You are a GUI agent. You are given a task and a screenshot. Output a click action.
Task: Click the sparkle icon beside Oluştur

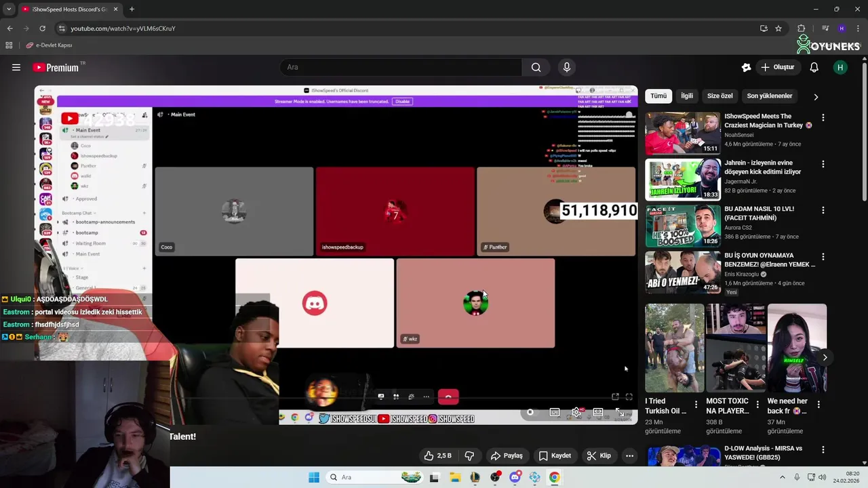coord(746,67)
